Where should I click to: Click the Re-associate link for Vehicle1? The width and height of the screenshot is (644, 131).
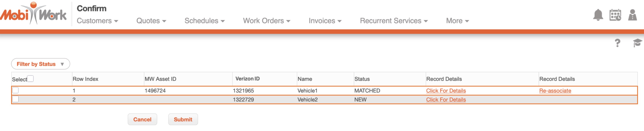point(555,90)
